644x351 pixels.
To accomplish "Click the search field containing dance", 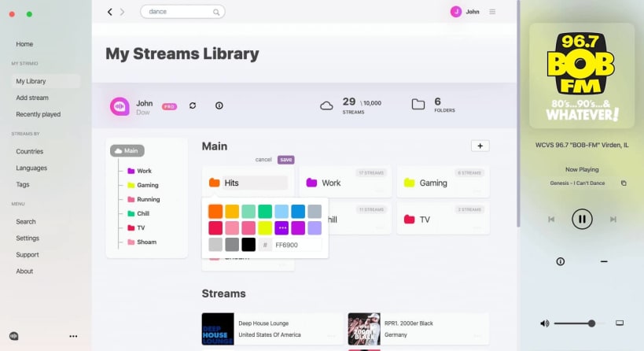I will coord(182,12).
